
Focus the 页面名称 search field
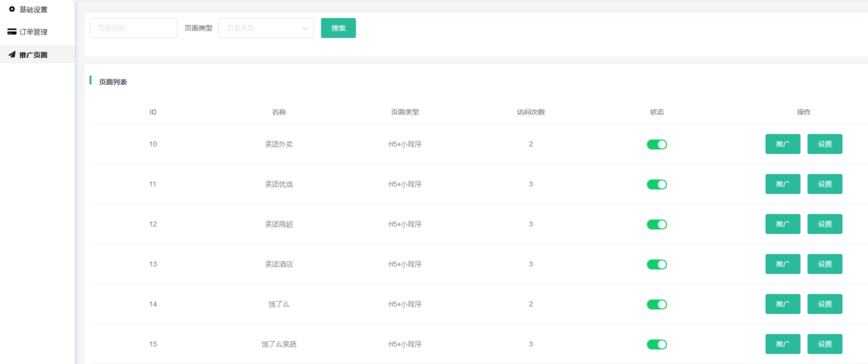[x=133, y=28]
